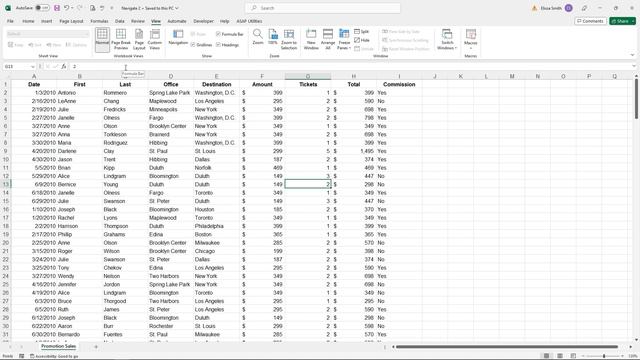640x360 pixels.
Task: Open the File tab
Action: pyautogui.click(x=10, y=21)
